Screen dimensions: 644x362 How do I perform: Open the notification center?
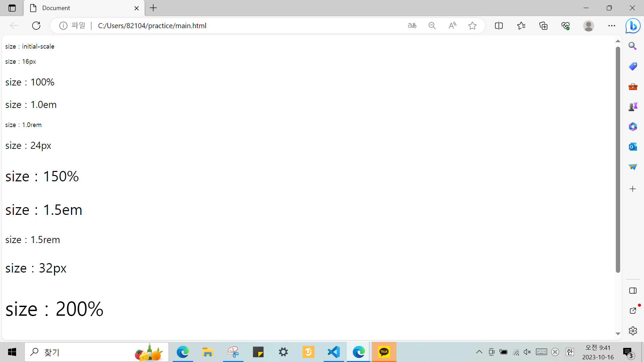tap(628, 352)
